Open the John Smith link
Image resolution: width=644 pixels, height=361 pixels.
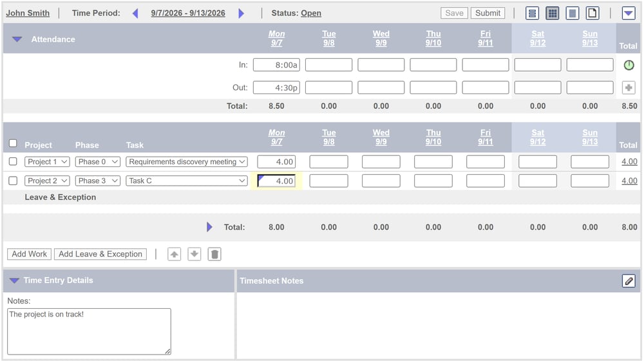28,13
